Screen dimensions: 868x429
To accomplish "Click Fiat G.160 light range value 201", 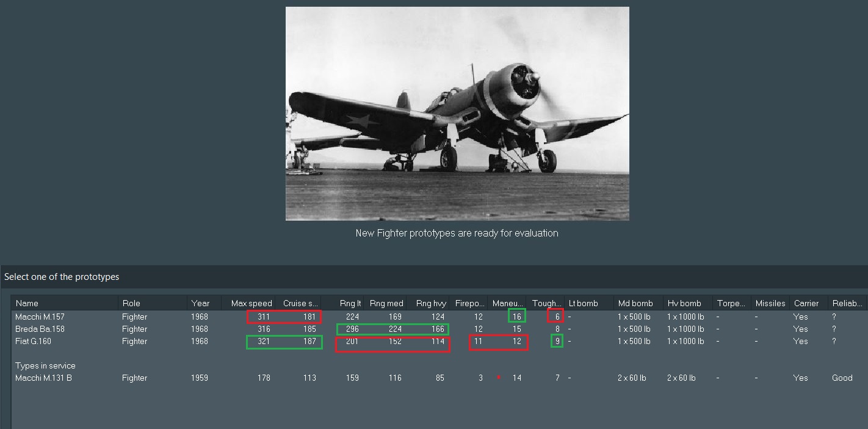I will (x=352, y=342).
